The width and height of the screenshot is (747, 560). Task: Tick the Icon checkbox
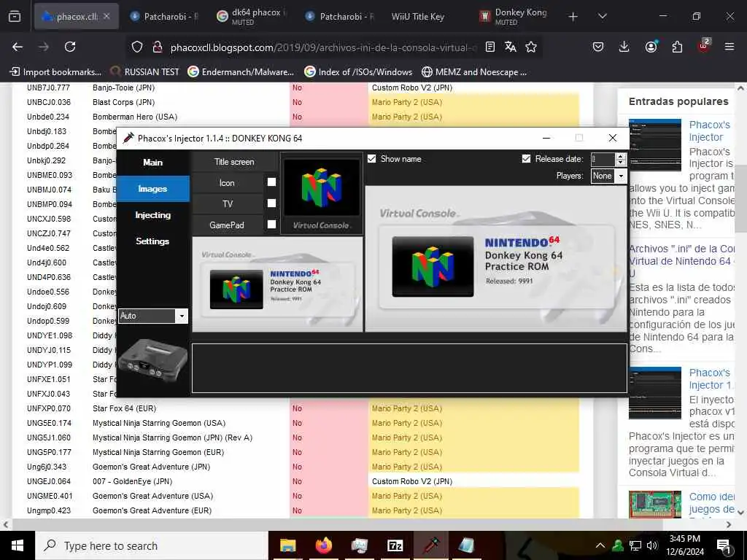pos(271,182)
